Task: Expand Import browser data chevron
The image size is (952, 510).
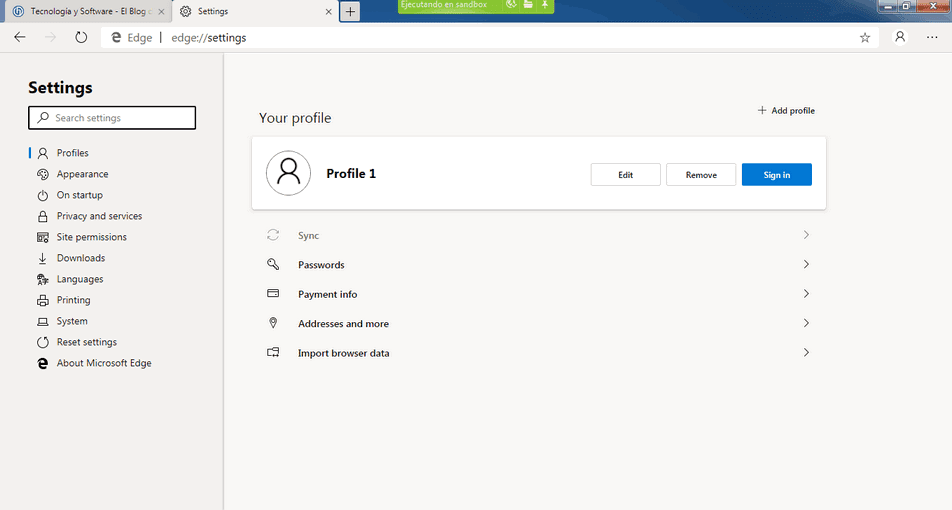Action: click(806, 353)
